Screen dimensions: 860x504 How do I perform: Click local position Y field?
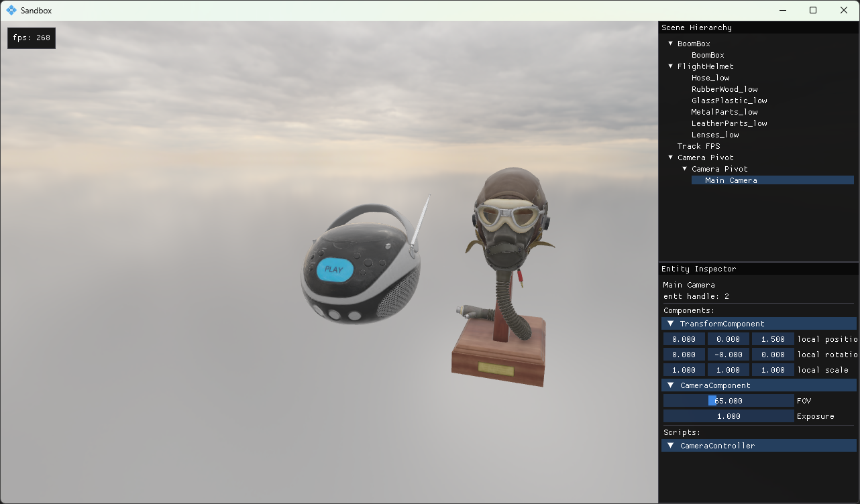(729, 339)
